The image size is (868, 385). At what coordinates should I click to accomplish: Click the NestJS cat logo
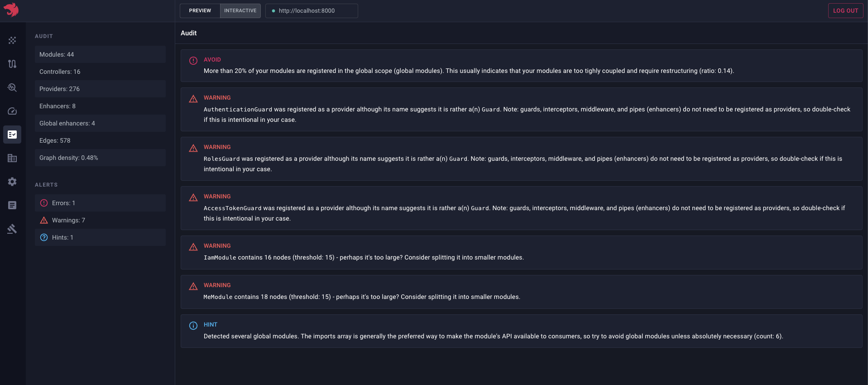point(11,10)
